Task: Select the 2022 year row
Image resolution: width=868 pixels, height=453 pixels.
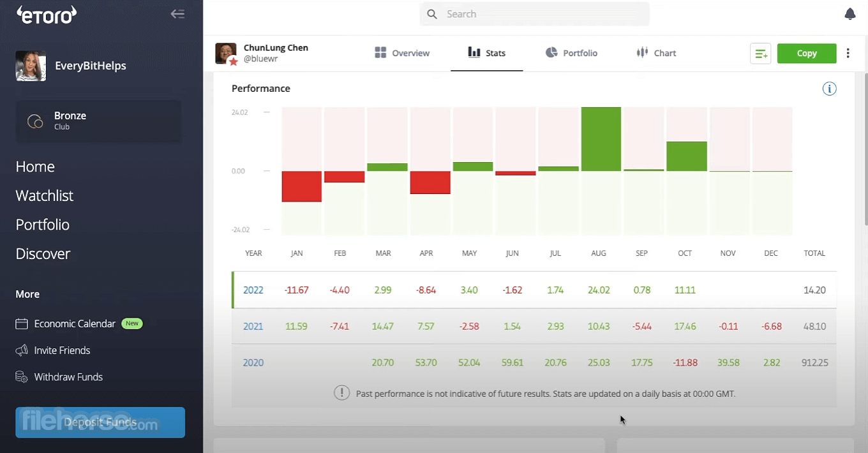Action: pos(534,290)
